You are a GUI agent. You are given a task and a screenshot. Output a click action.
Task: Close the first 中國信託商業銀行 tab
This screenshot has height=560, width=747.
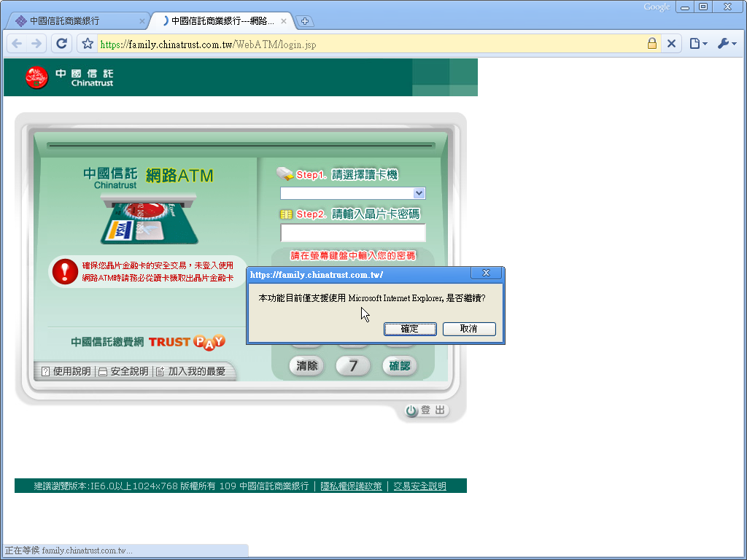click(142, 21)
